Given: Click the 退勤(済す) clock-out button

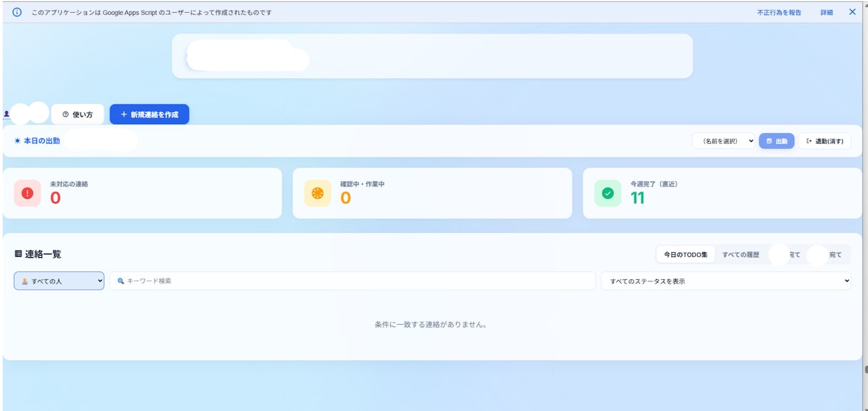Looking at the screenshot, I should pyautogui.click(x=825, y=141).
